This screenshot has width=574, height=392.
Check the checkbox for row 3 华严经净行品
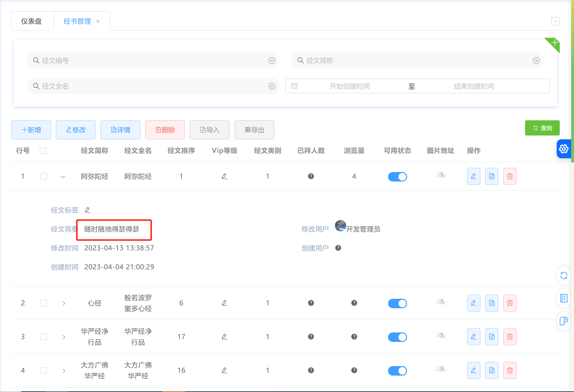pos(43,337)
